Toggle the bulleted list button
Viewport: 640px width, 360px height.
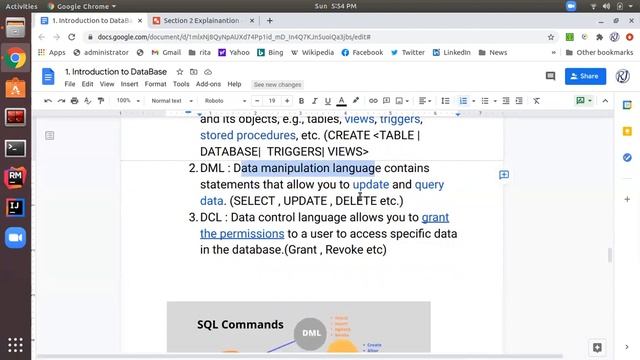484,101
